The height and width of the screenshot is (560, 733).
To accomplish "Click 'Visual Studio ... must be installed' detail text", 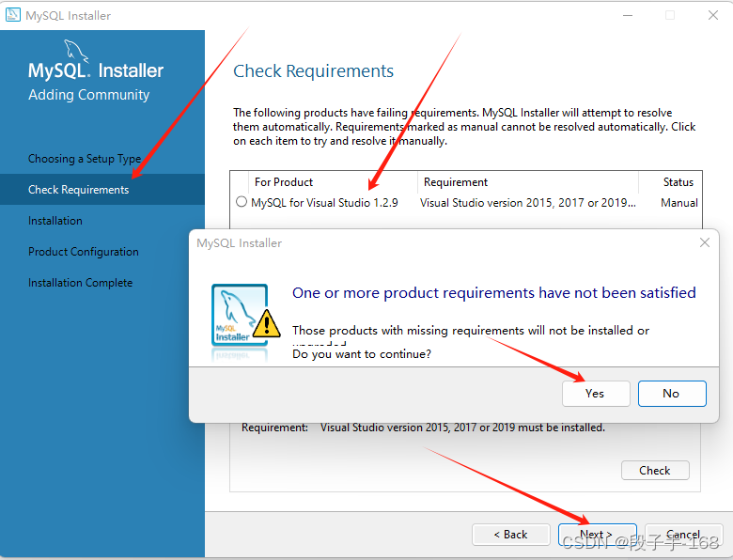I will coord(462,428).
